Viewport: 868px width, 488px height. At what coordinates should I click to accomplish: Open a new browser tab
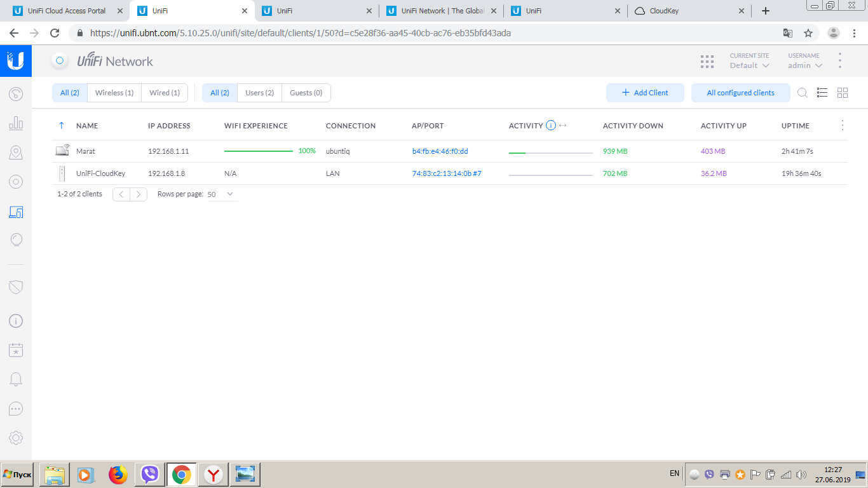point(766,11)
